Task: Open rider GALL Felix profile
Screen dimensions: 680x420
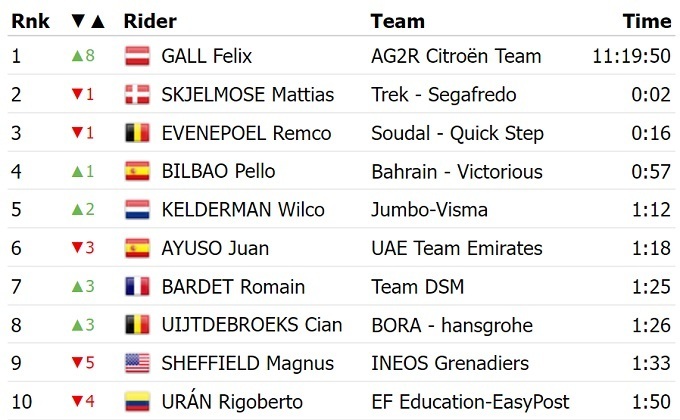Action: [x=206, y=57]
